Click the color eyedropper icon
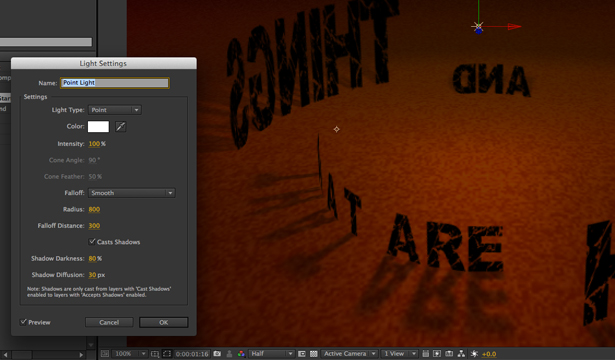 point(120,127)
